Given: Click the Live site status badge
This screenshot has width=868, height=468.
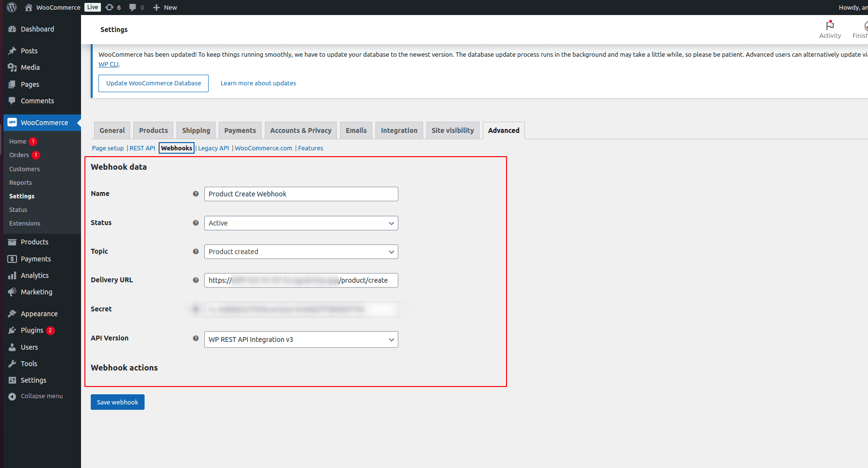Looking at the screenshot, I should (x=93, y=7).
